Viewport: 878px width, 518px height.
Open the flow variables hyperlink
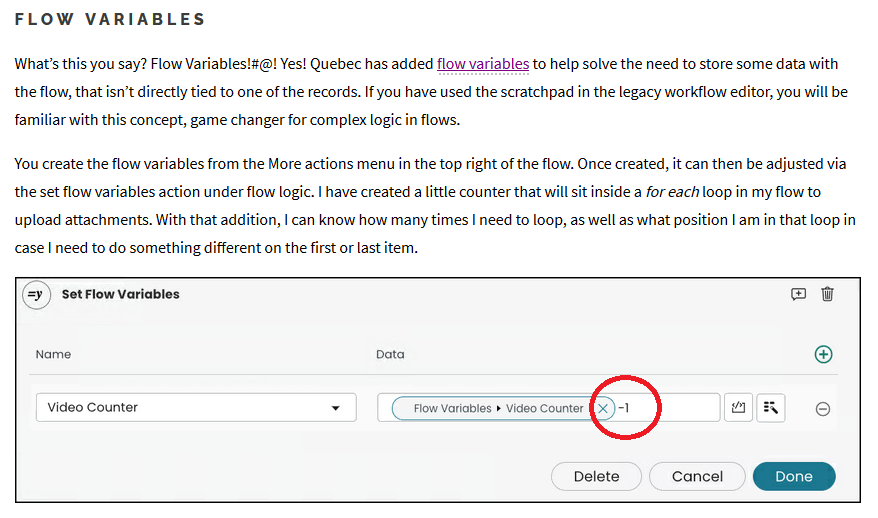[x=483, y=64]
